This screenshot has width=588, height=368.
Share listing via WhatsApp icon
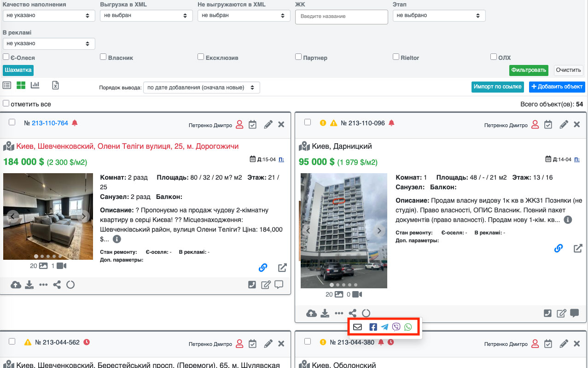click(408, 327)
